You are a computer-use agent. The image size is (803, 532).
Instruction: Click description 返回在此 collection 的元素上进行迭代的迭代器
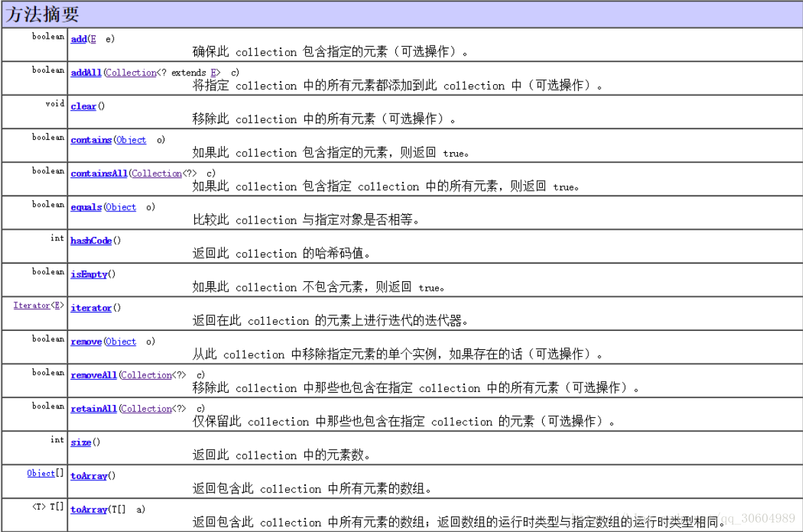(x=330, y=321)
